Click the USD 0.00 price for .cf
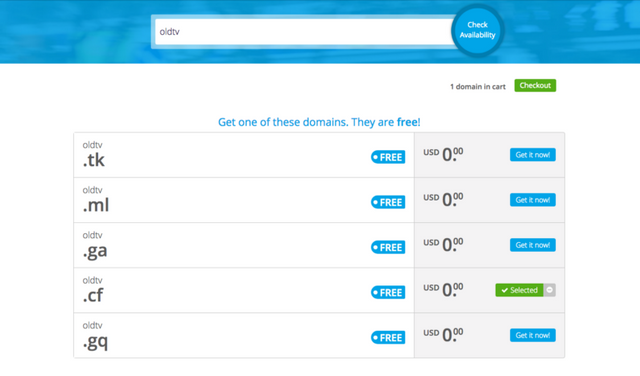The width and height of the screenshot is (640, 376). pos(443,290)
